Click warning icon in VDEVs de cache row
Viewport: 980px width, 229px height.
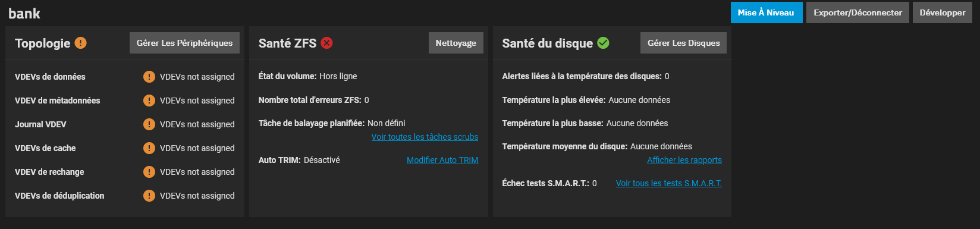[x=149, y=148]
